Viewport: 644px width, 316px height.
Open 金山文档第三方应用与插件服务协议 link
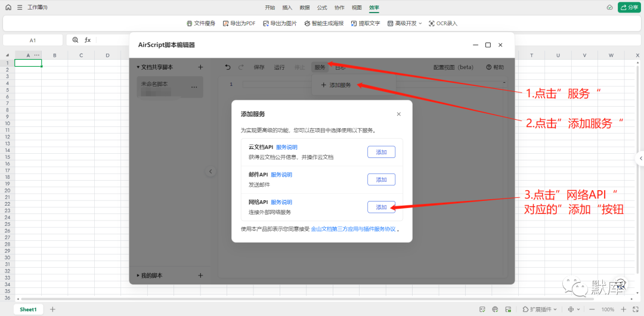coord(353,229)
